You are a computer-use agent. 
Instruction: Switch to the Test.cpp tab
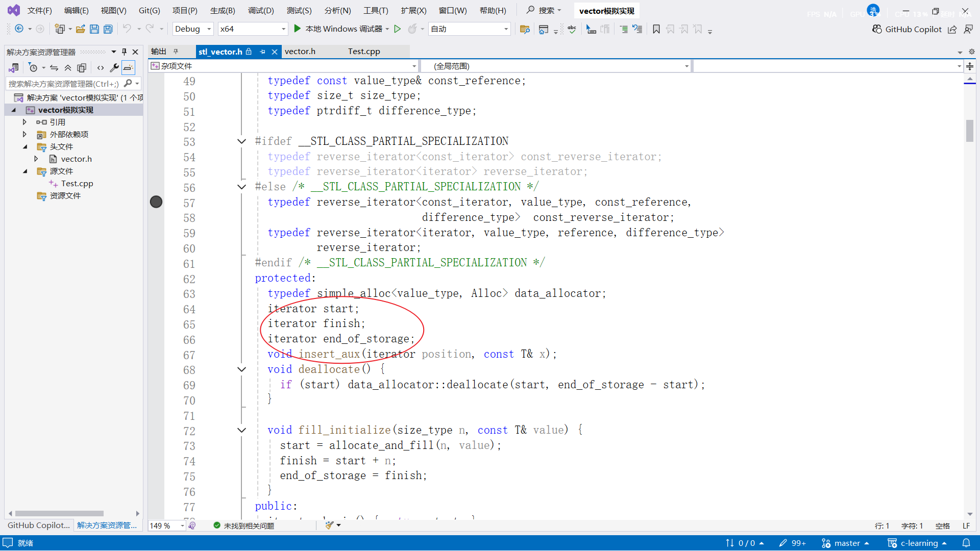click(x=364, y=52)
